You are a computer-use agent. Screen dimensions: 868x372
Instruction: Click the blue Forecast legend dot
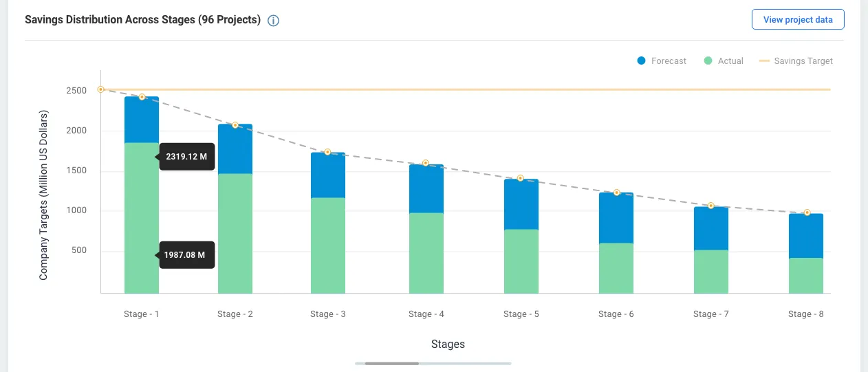[x=642, y=61]
